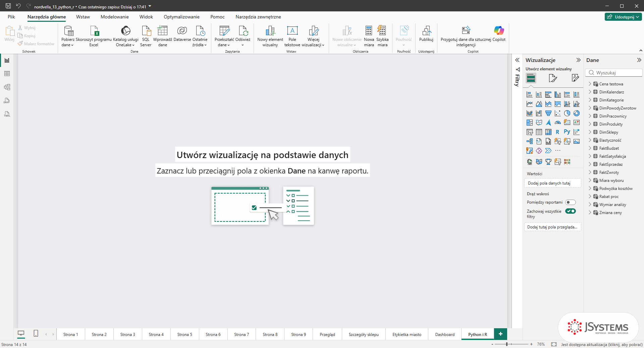Image resolution: width=644 pixels, height=348 pixels.
Task: Click the Publikuj button
Action: (x=426, y=33)
